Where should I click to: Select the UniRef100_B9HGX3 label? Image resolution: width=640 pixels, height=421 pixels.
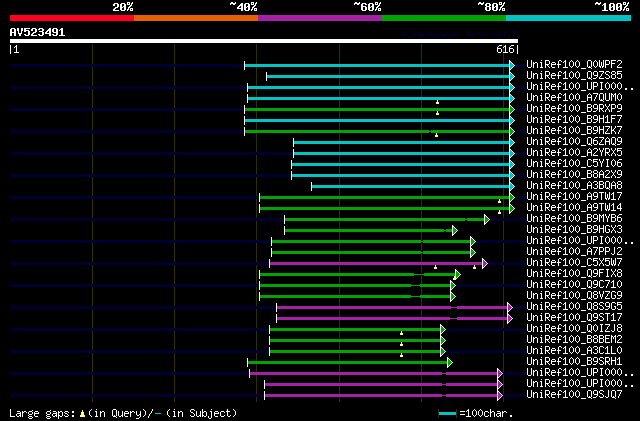point(574,230)
